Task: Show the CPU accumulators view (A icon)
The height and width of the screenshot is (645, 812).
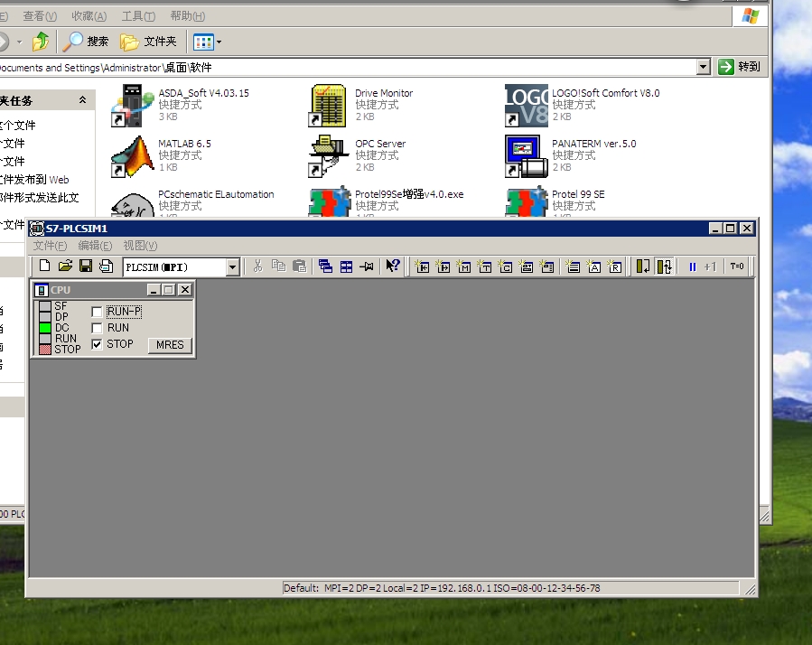Action: [x=593, y=266]
